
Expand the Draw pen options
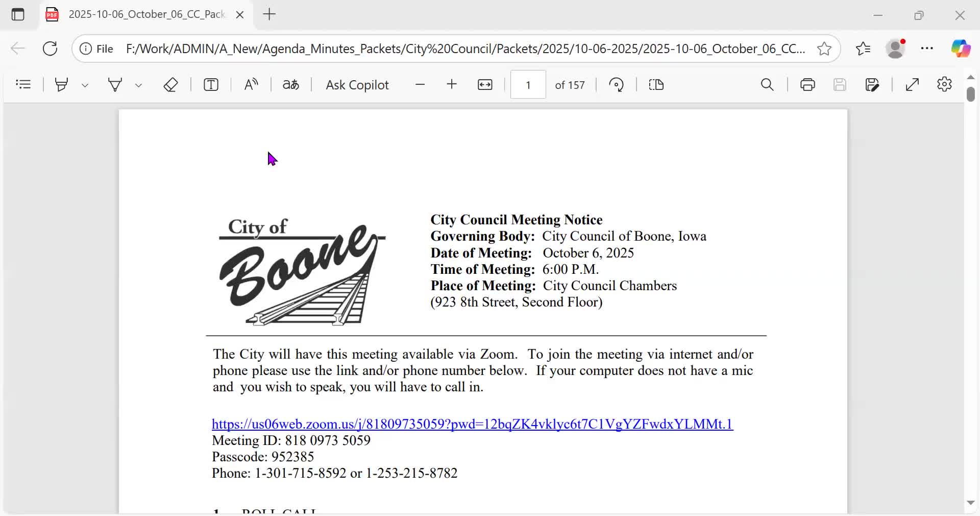click(x=138, y=85)
